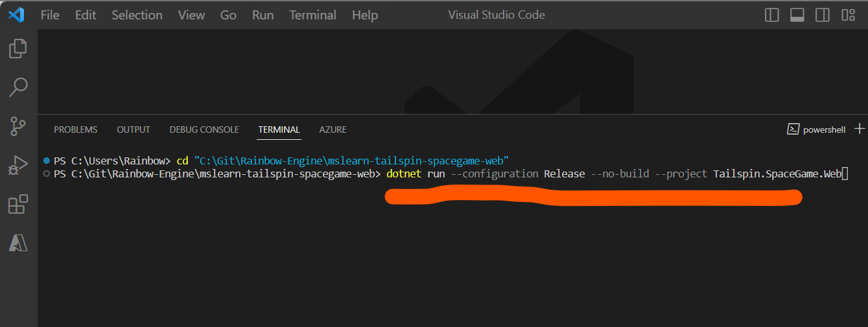
Task: Open the Explorer view in activity bar
Action: tap(18, 49)
